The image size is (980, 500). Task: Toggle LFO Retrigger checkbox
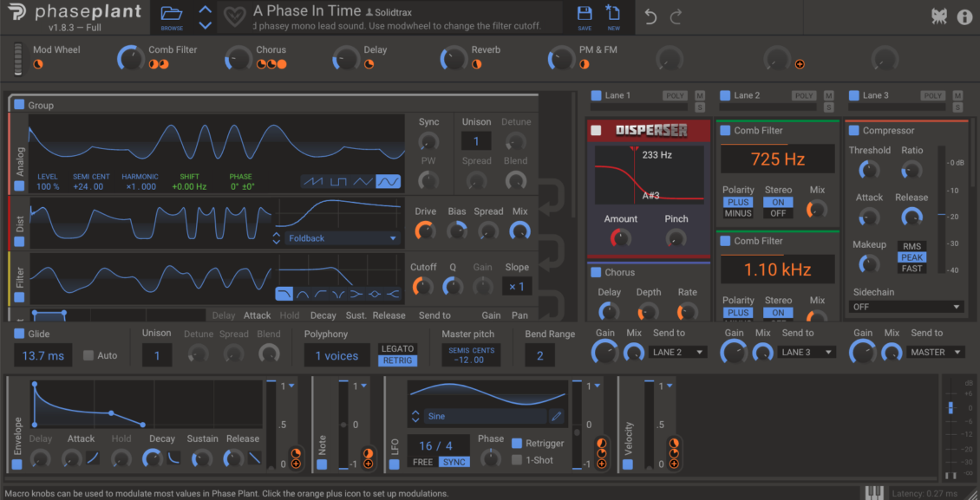(517, 443)
